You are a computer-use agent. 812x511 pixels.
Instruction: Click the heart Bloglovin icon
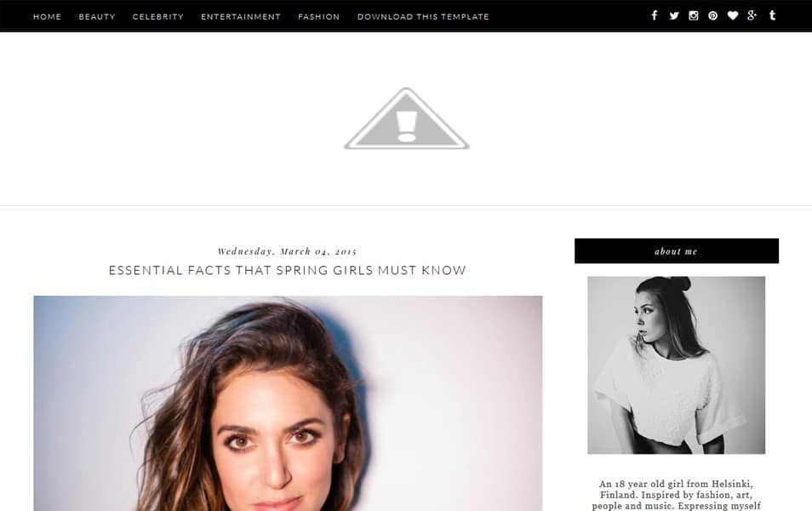pos(732,15)
